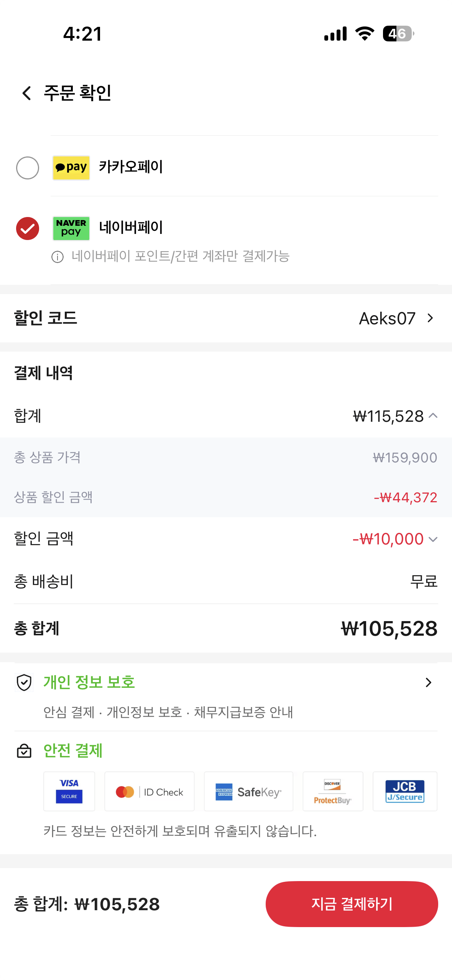Tap the Visa Secure badge

69,791
